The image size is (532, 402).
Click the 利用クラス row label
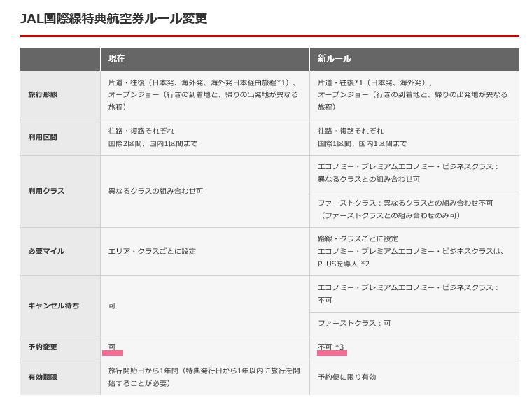pyautogui.click(x=46, y=191)
